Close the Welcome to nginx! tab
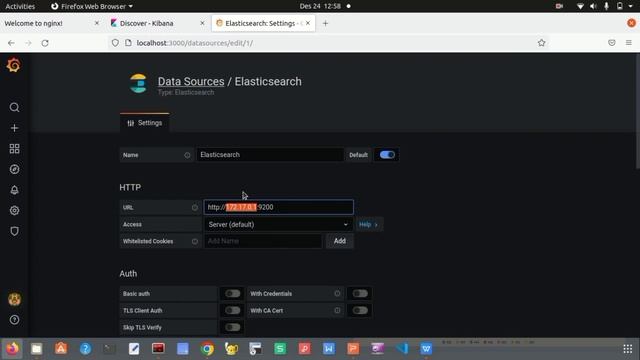Screen dimensions: 640x360 tap(97, 23)
